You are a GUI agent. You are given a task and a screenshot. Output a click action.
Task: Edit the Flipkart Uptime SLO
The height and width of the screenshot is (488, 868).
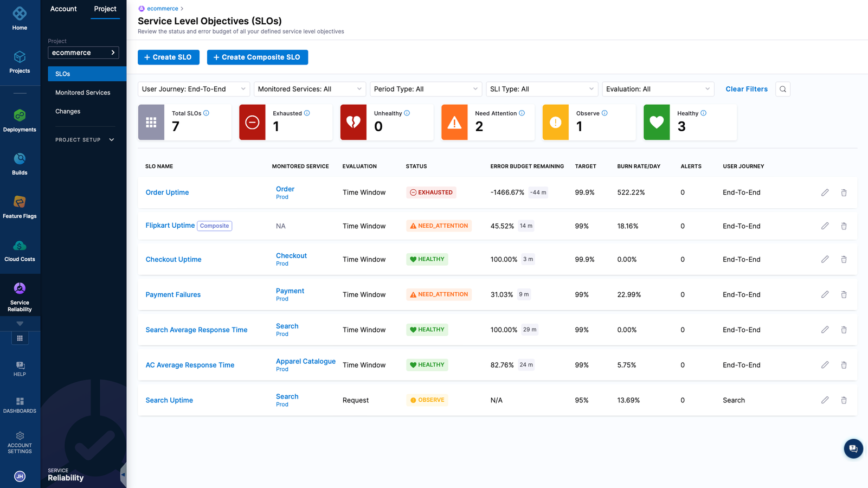[x=825, y=226]
